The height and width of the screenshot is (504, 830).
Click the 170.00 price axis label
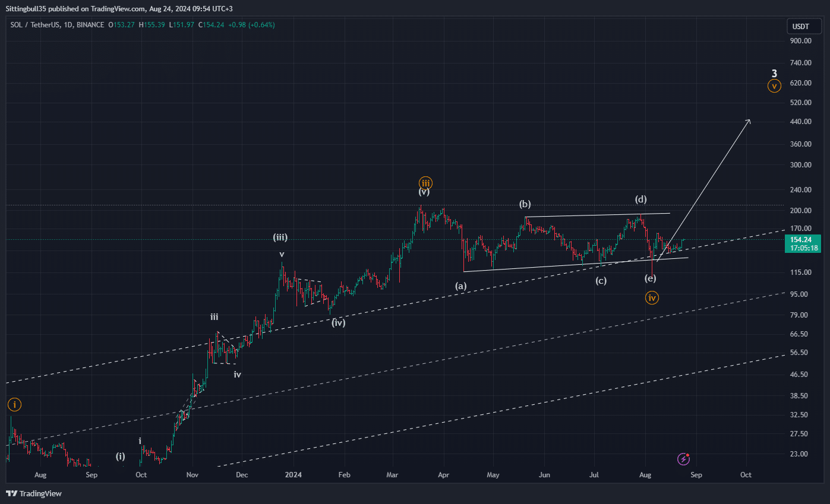click(801, 229)
